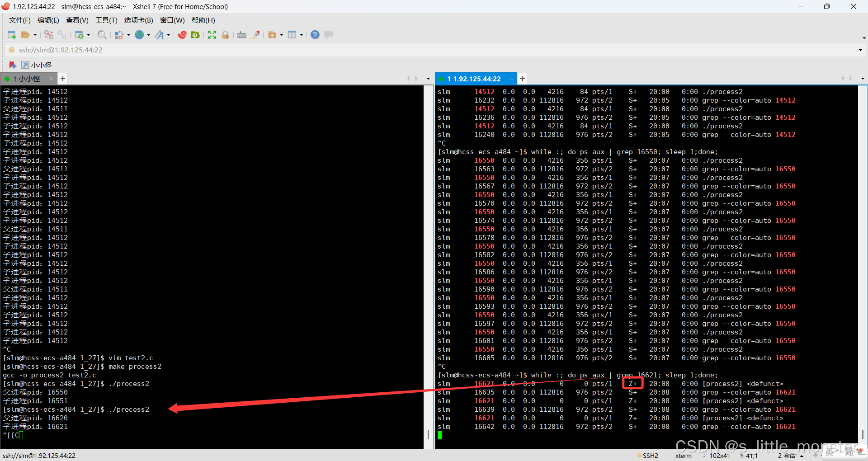The height and width of the screenshot is (461, 868).
Task: Click the SSH2 status bar indicator
Action: [x=648, y=456]
